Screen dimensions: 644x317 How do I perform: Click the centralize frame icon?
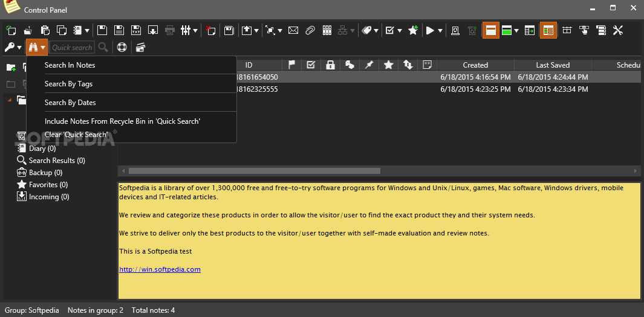pos(270,30)
